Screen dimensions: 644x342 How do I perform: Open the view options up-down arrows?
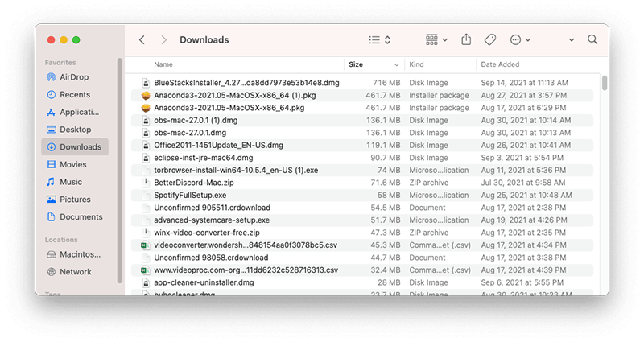pos(387,39)
